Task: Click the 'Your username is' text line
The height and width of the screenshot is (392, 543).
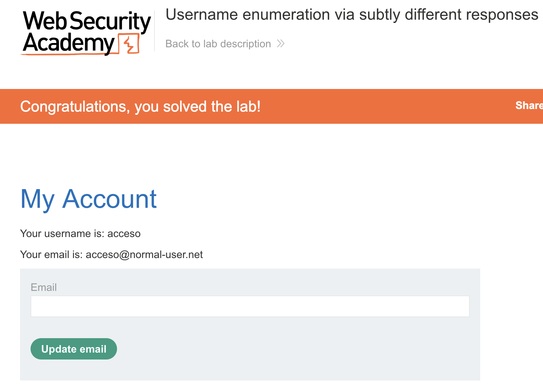Action: pos(62,233)
